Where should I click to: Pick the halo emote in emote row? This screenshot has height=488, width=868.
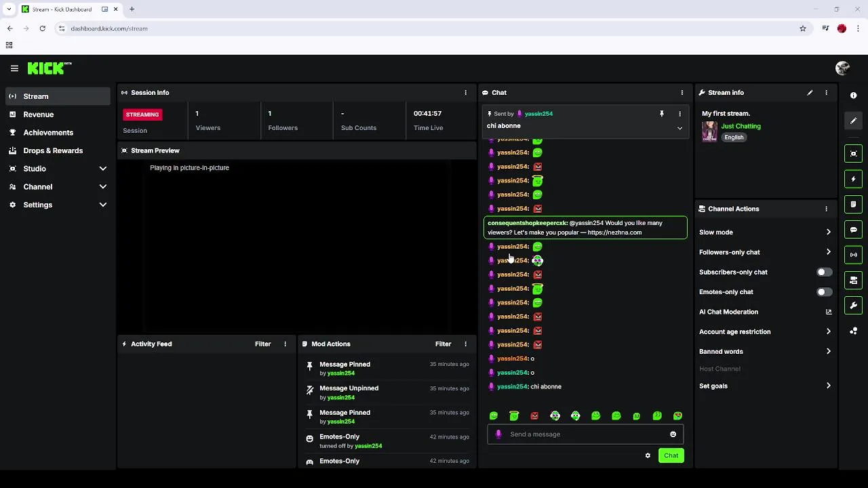(x=514, y=416)
